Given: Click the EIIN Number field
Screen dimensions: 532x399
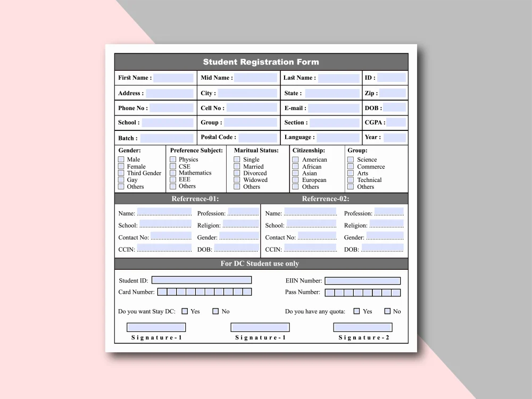Looking at the screenshot, I should point(362,280).
